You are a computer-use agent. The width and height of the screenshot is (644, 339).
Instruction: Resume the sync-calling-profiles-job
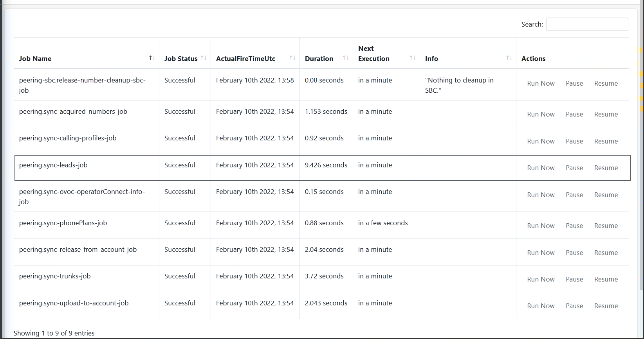point(606,141)
